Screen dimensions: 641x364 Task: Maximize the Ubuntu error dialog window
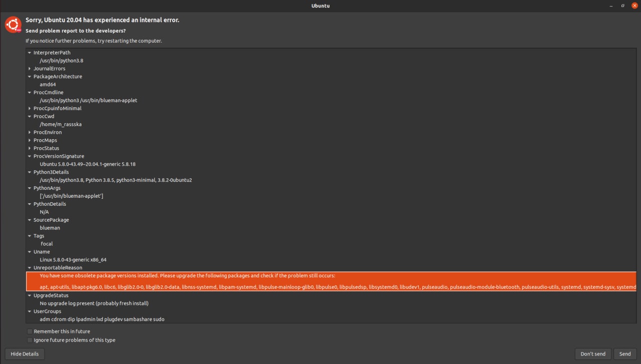[x=623, y=6]
